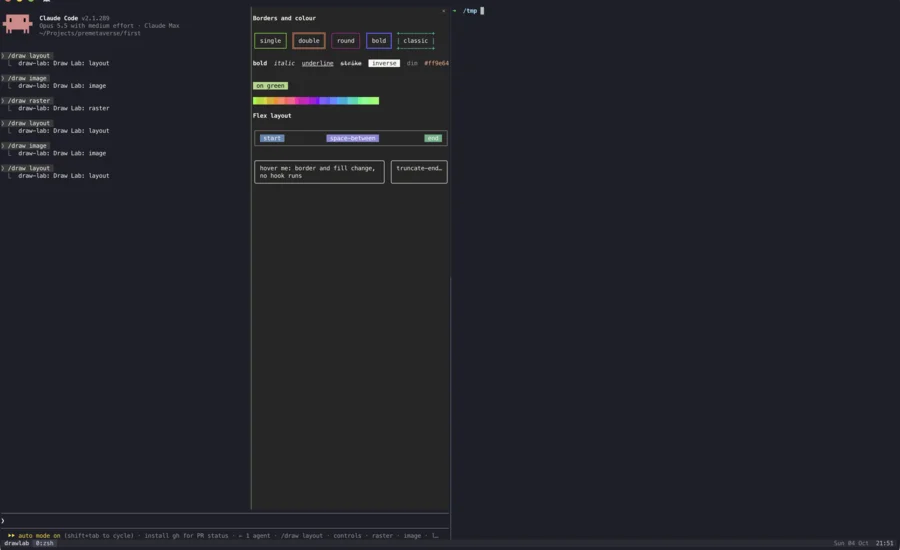Click the /tmp prompt in right terminal pane
900x550 pixels.
(470, 11)
